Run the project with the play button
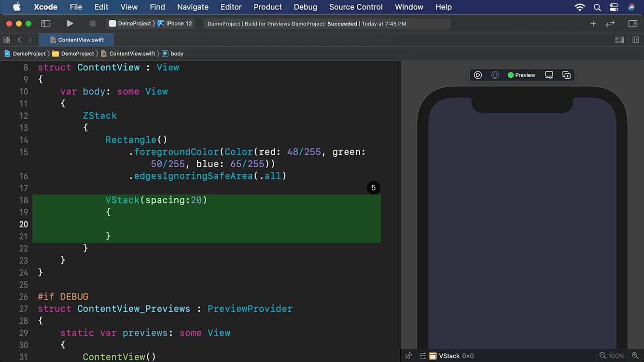 point(70,24)
